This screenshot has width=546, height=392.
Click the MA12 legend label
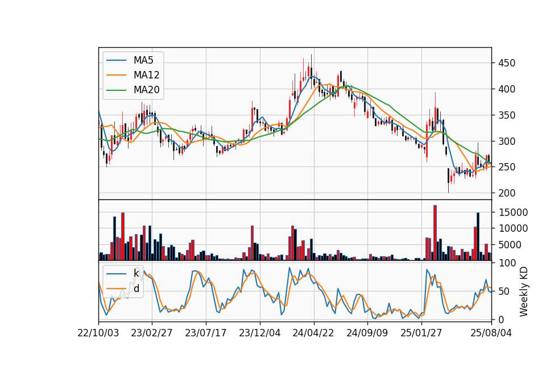tap(146, 75)
